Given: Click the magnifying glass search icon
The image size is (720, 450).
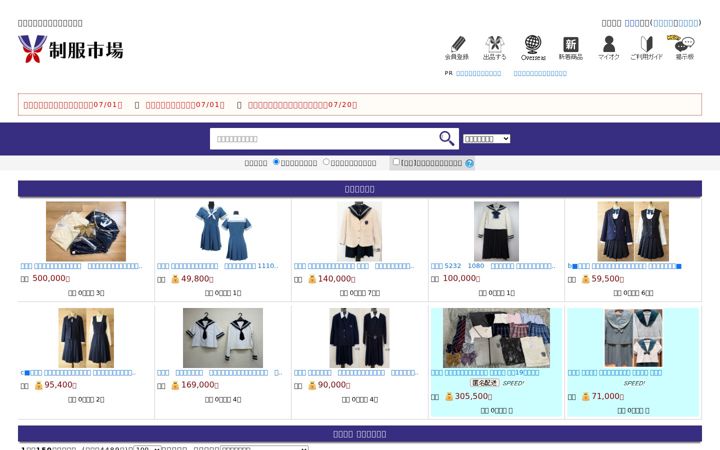Looking at the screenshot, I should point(446,138).
